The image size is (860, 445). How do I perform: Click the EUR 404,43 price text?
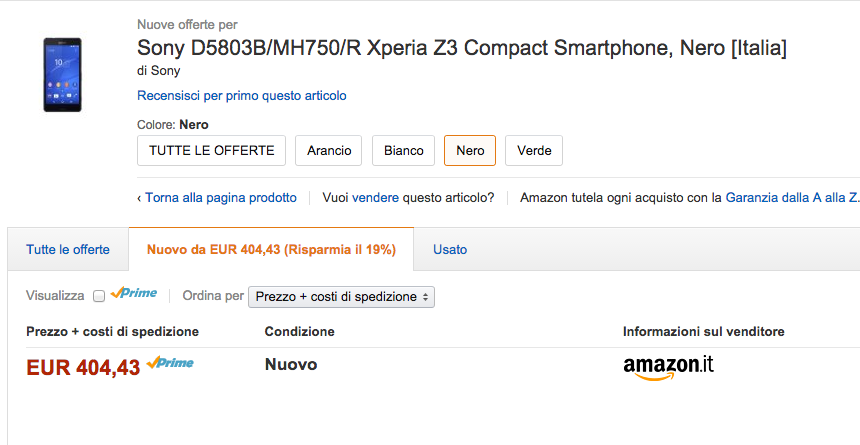coord(83,368)
